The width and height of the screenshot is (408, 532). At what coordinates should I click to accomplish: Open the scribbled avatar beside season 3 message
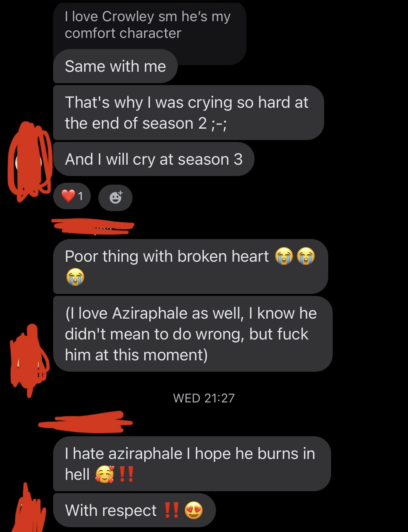click(29, 161)
